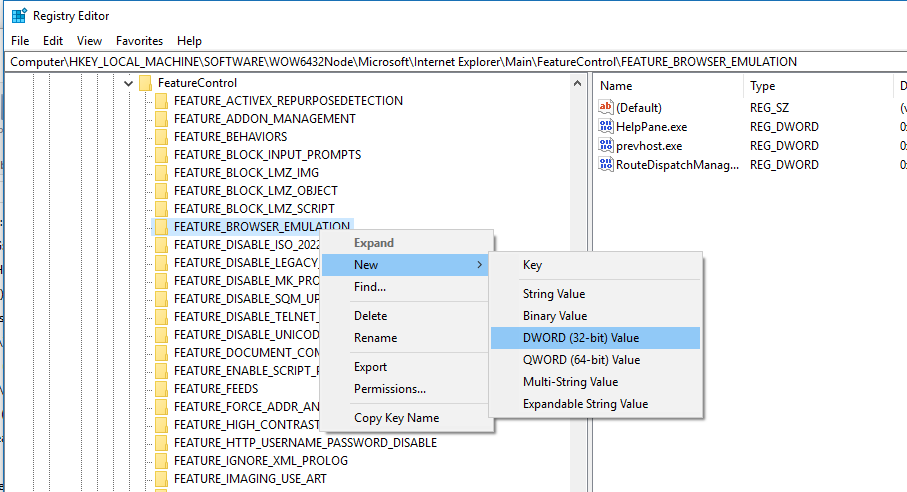Open the File menu
The image size is (907, 492).
coord(20,40)
